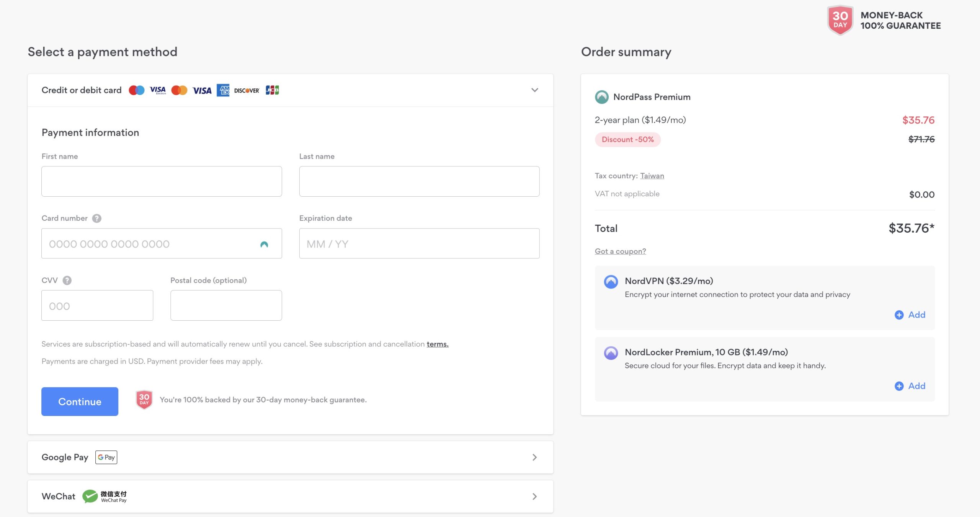Add NordLocker Premium to the order
This screenshot has height=517, width=980.
(x=910, y=386)
